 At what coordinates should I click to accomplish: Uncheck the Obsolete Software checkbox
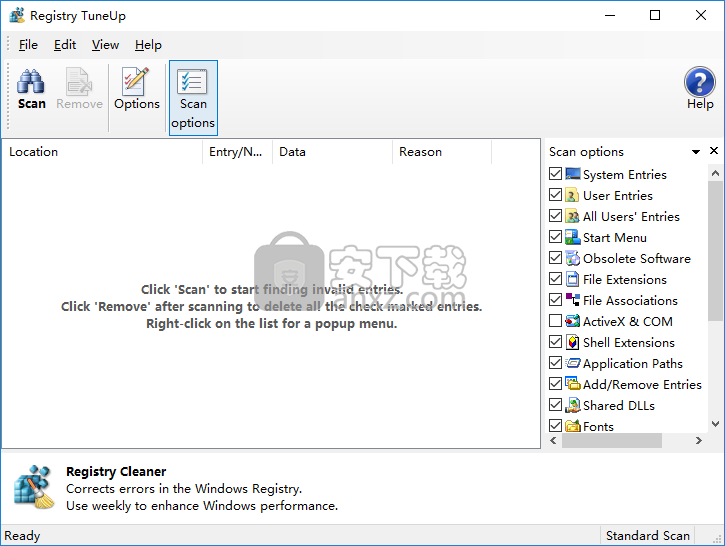pos(555,258)
